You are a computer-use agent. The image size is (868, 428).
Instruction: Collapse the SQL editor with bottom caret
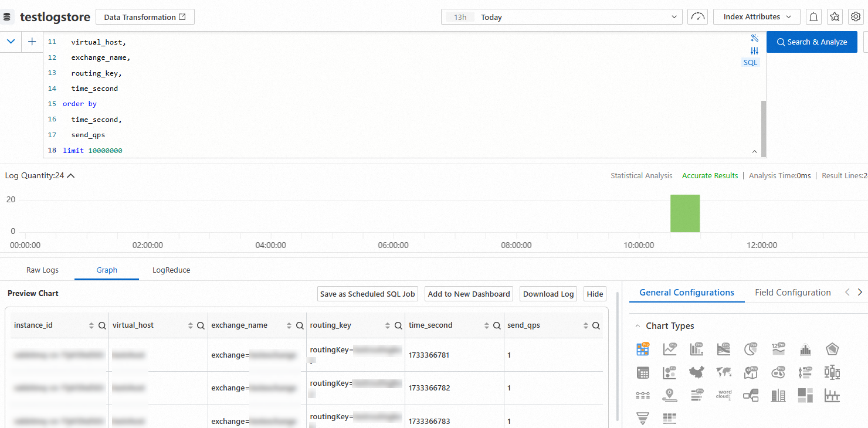pos(755,152)
